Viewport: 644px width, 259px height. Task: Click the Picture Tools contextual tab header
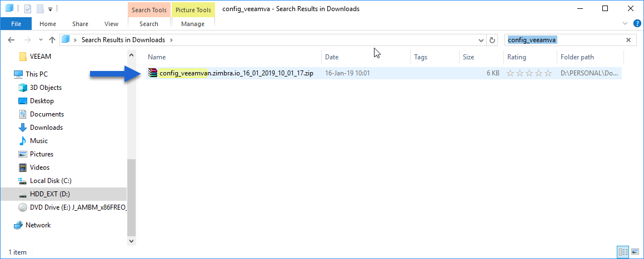coord(193,9)
